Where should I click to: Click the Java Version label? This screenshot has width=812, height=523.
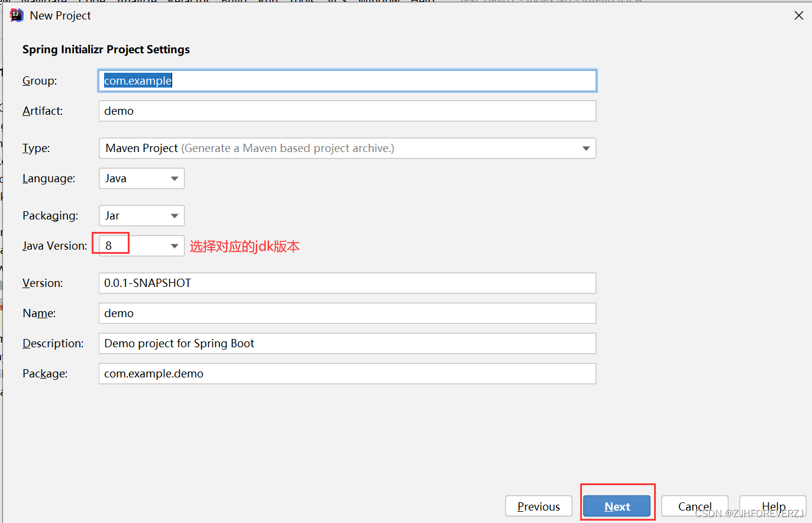click(x=55, y=246)
